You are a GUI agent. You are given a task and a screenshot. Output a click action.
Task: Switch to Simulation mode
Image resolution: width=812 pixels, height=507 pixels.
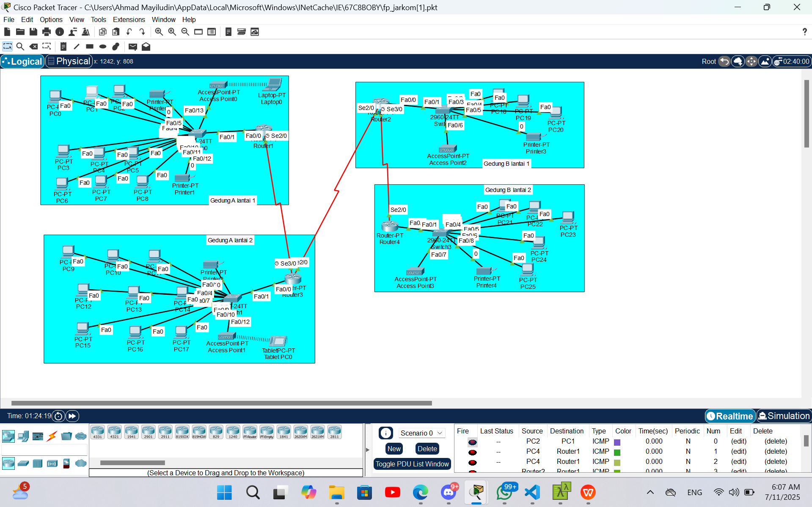[x=784, y=416]
